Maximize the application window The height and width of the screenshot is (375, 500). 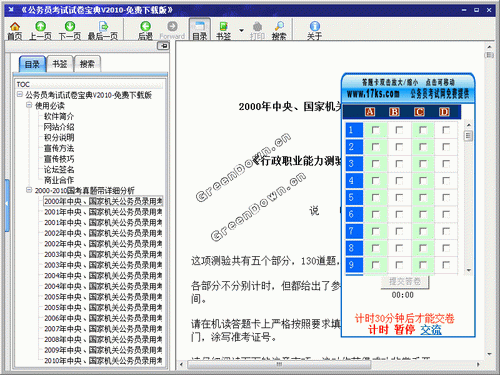click(477, 10)
